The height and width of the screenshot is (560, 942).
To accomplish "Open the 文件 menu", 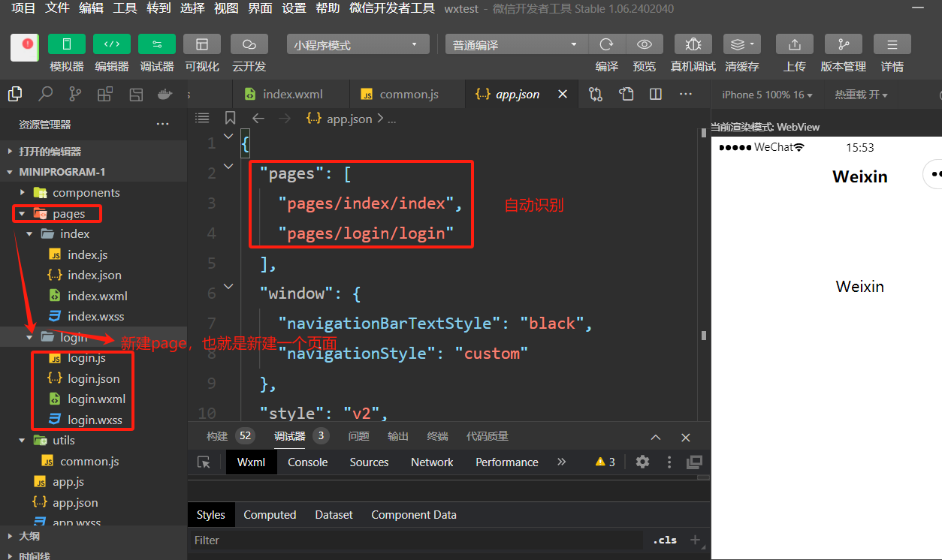I will pyautogui.click(x=58, y=8).
